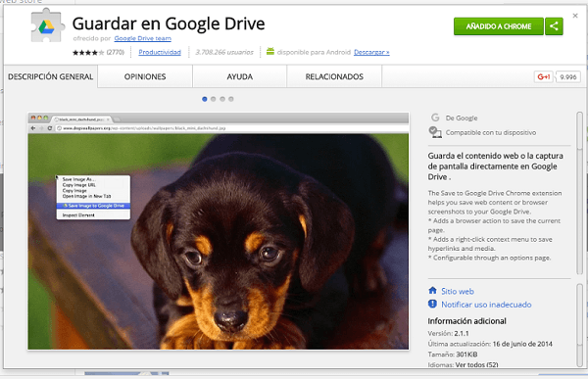Select the fourth screenshot carousel dot
The width and height of the screenshot is (588, 379).
coord(231,99)
